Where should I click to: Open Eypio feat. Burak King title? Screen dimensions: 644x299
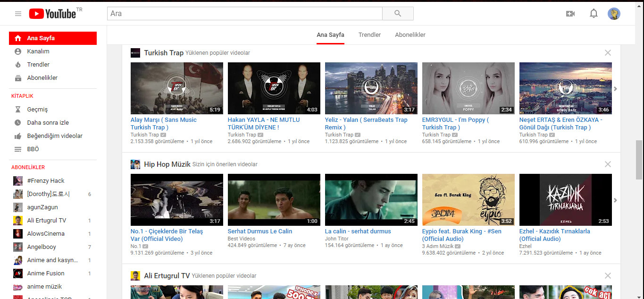pos(462,235)
